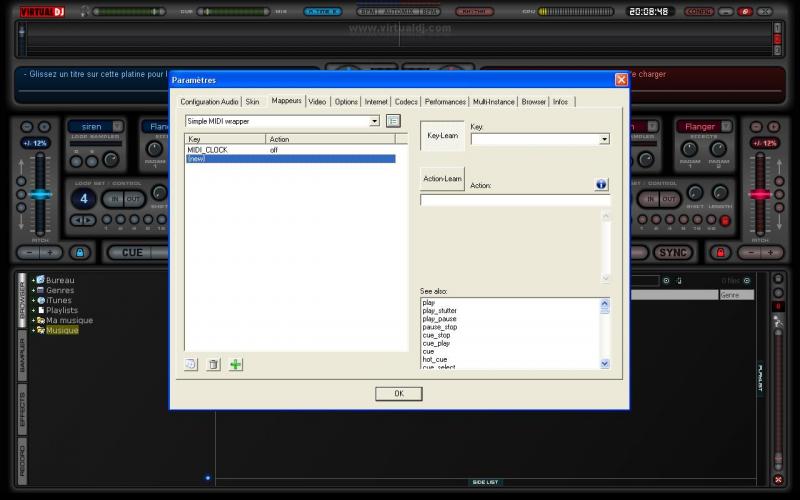Click the right deck pitch range zoom plus button
The height and width of the screenshot is (500, 800).
773,127
